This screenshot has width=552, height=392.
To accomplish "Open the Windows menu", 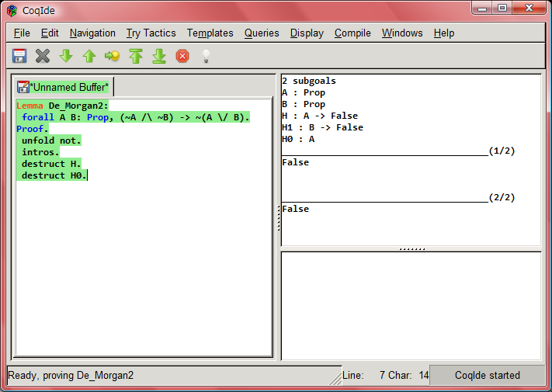I will (x=402, y=33).
